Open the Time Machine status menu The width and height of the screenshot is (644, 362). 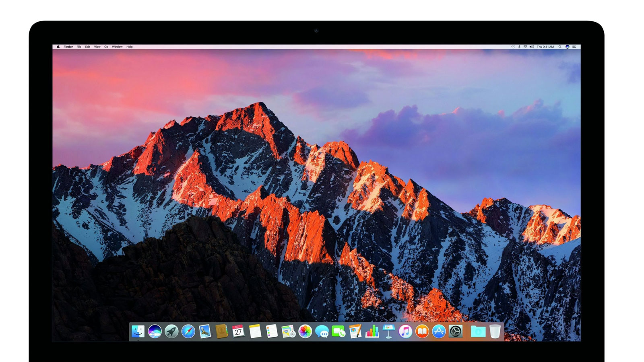point(513,47)
